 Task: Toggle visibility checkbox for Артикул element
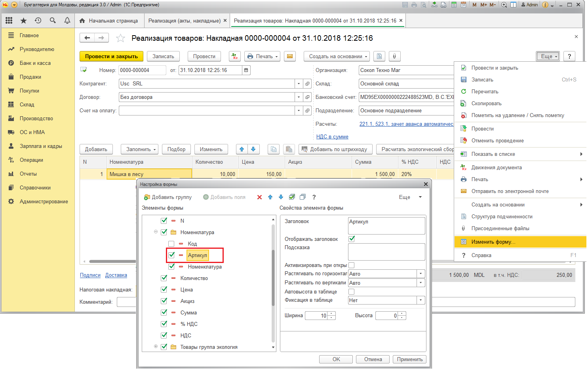[x=171, y=255]
